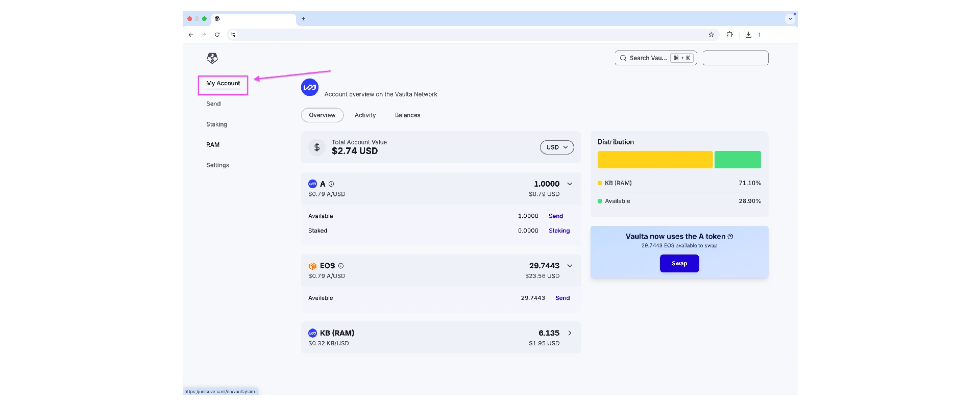Click the 71.10% RAM percentage
The image size is (980, 407).
[x=749, y=183]
